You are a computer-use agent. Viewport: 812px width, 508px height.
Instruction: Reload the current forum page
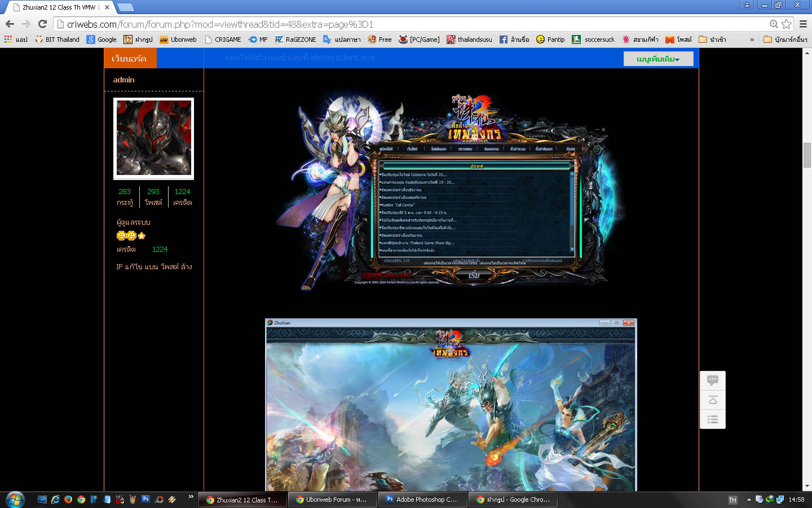pyautogui.click(x=42, y=24)
